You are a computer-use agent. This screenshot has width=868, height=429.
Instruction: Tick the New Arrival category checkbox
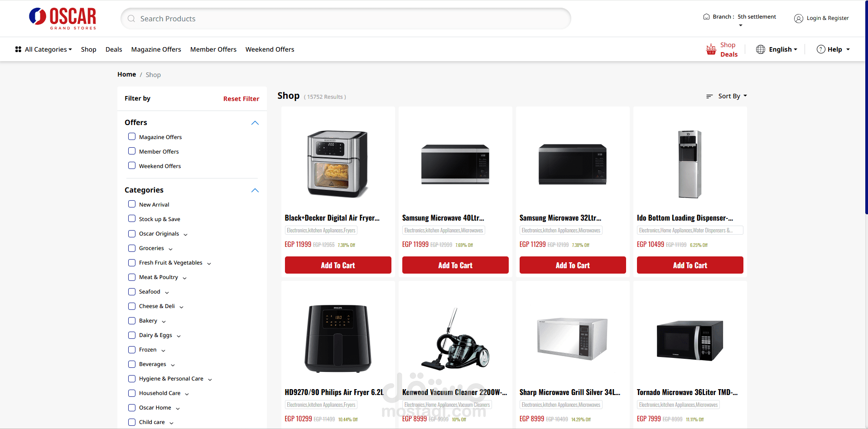pyautogui.click(x=132, y=204)
